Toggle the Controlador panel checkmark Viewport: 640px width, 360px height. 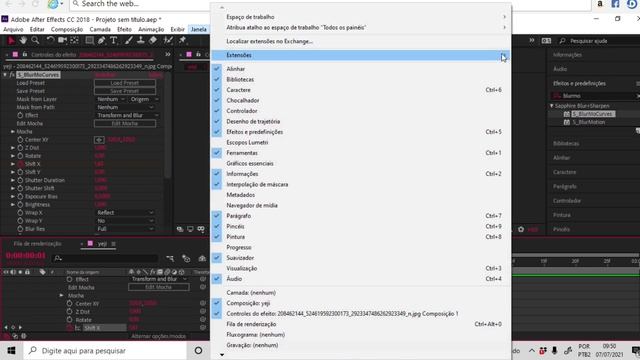pyautogui.click(x=217, y=111)
